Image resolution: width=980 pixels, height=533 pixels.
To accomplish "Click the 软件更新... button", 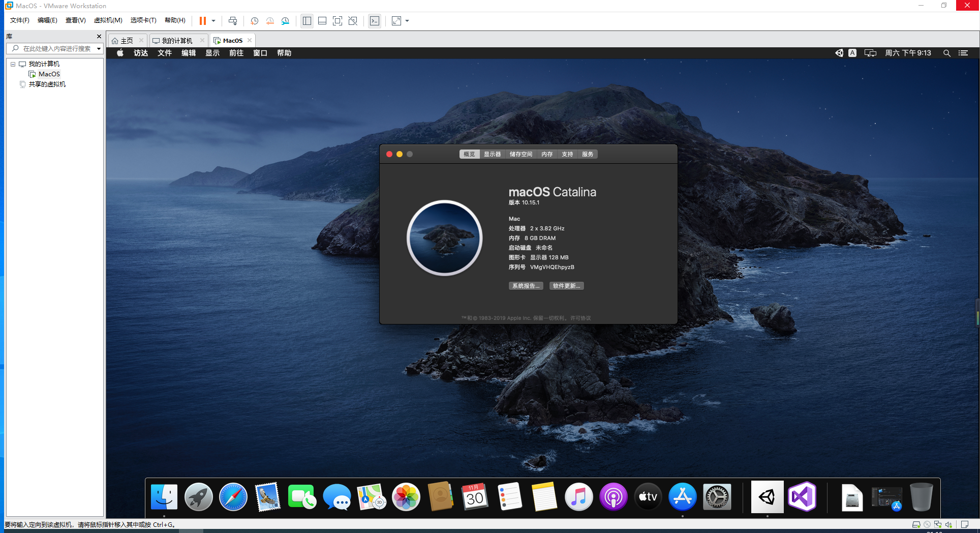I will 567,286.
